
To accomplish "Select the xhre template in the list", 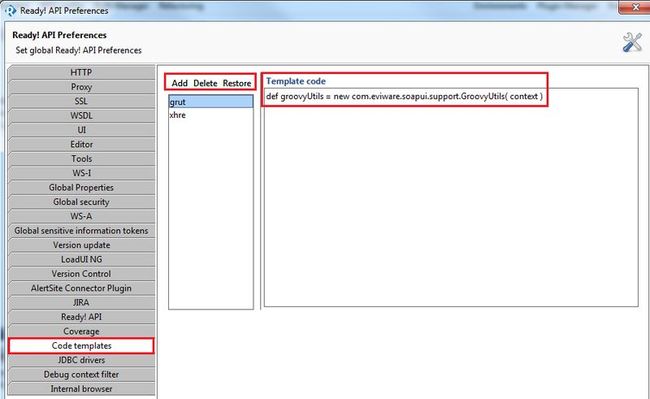I will pos(211,115).
